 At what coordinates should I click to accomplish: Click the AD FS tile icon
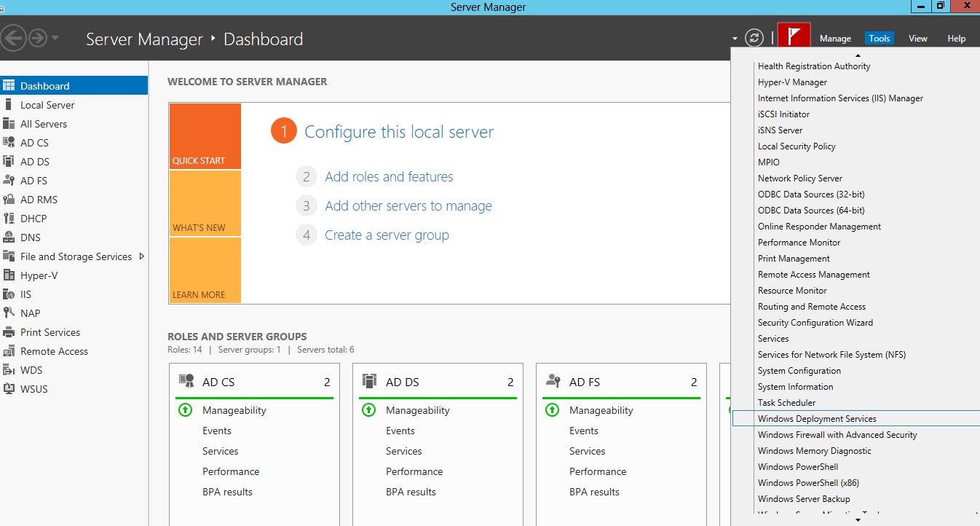[554, 381]
